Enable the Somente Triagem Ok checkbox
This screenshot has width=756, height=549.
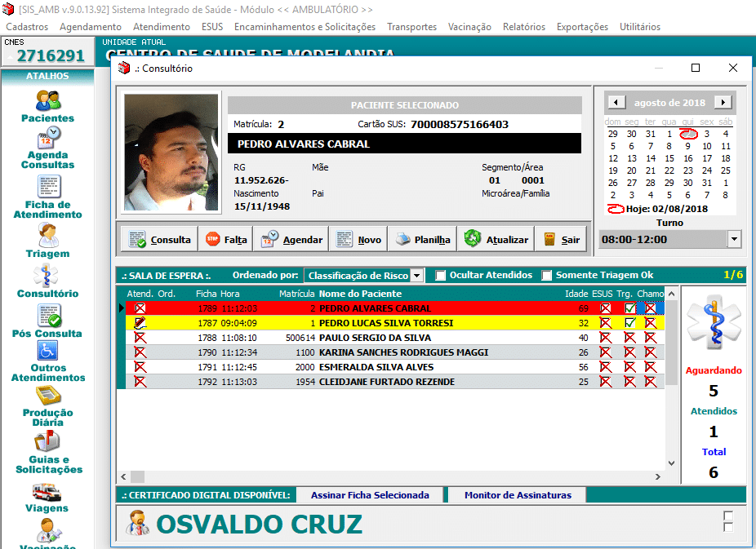pyautogui.click(x=547, y=276)
